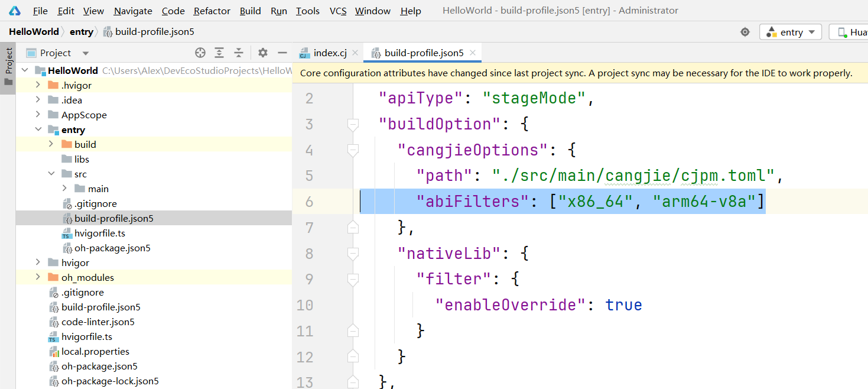Click the Collapse All icon
This screenshot has height=389, width=868.
(239, 53)
